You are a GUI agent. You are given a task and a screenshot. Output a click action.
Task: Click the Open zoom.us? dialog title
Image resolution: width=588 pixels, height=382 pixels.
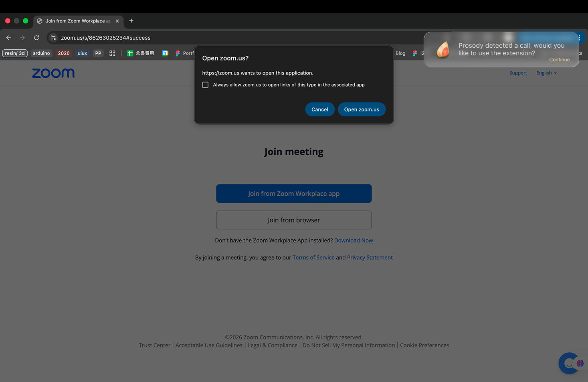225,58
